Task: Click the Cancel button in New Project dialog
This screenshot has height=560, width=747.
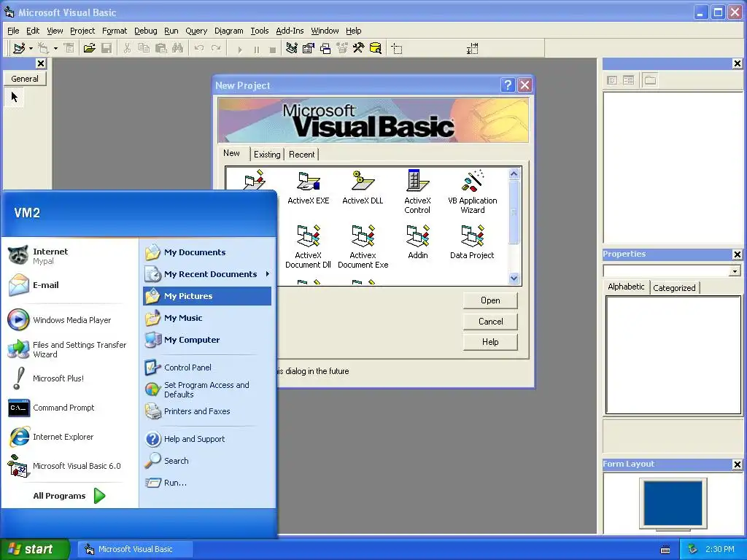Action: pos(490,322)
